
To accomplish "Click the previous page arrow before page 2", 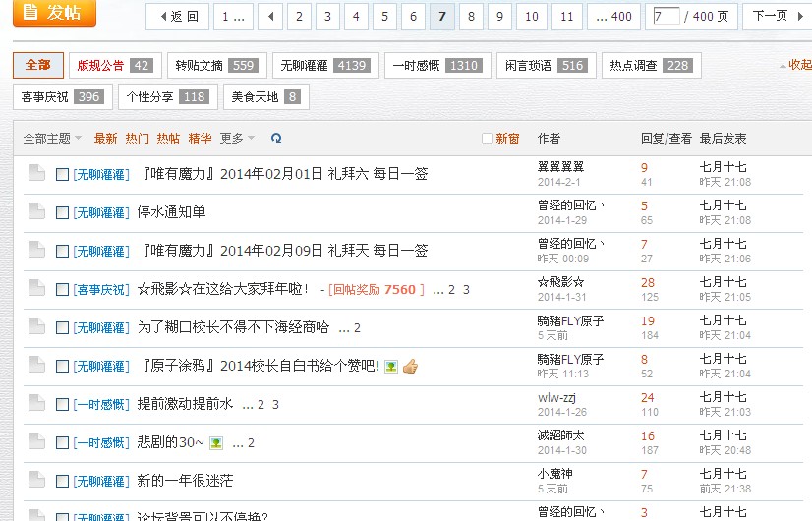I will (270, 16).
